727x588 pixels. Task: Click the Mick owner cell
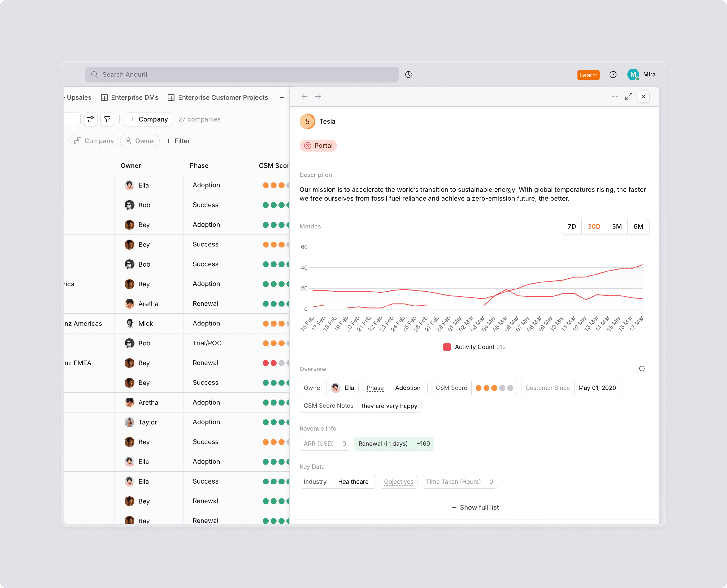click(149, 324)
